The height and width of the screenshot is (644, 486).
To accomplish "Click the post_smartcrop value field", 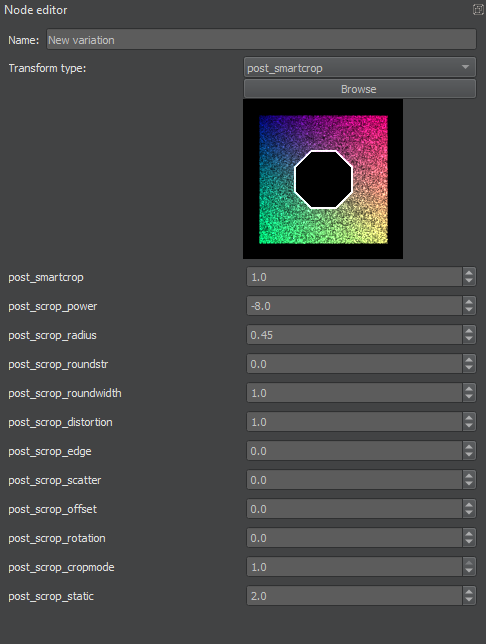I will coord(355,277).
